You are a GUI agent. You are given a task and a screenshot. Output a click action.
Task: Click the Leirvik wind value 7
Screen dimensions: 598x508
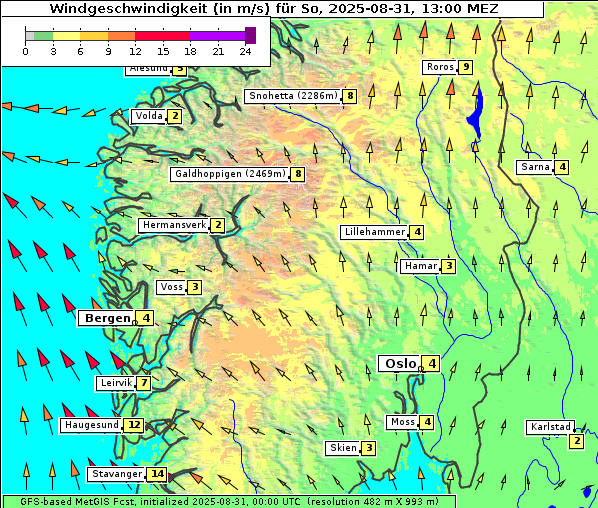(x=144, y=383)
